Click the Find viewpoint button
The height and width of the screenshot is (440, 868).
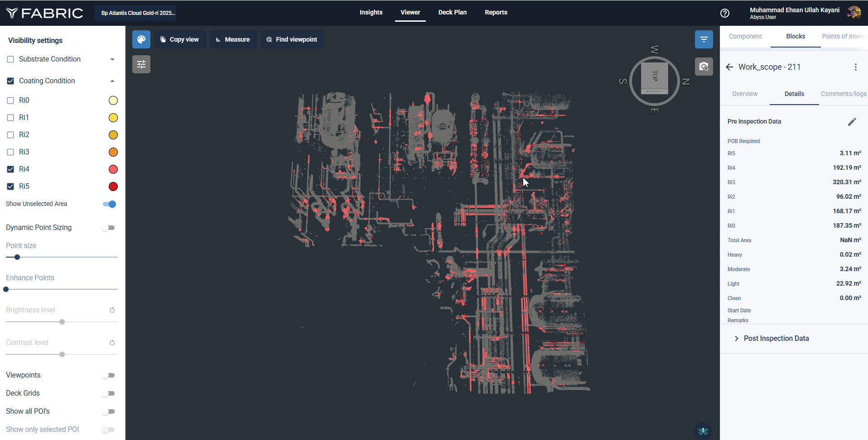(292, 39)
